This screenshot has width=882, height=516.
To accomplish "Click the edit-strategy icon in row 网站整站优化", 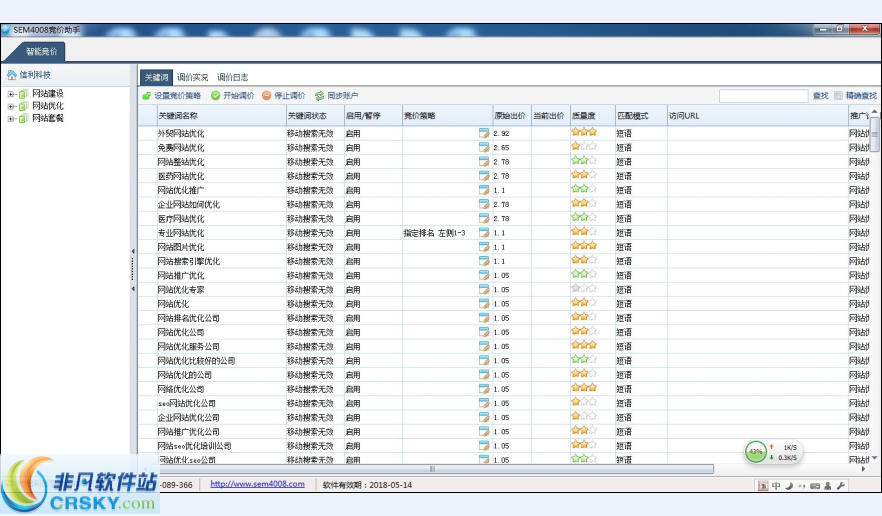I will 484,161.
